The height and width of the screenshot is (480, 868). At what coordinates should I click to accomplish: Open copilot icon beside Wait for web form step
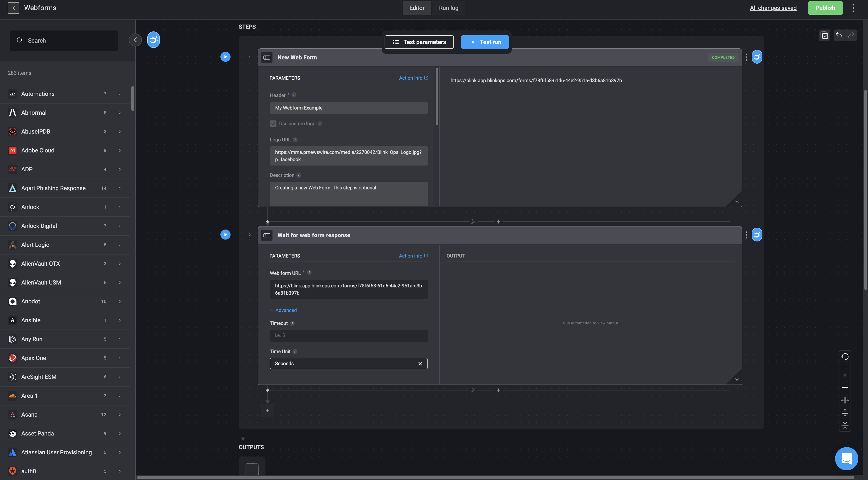757,235
